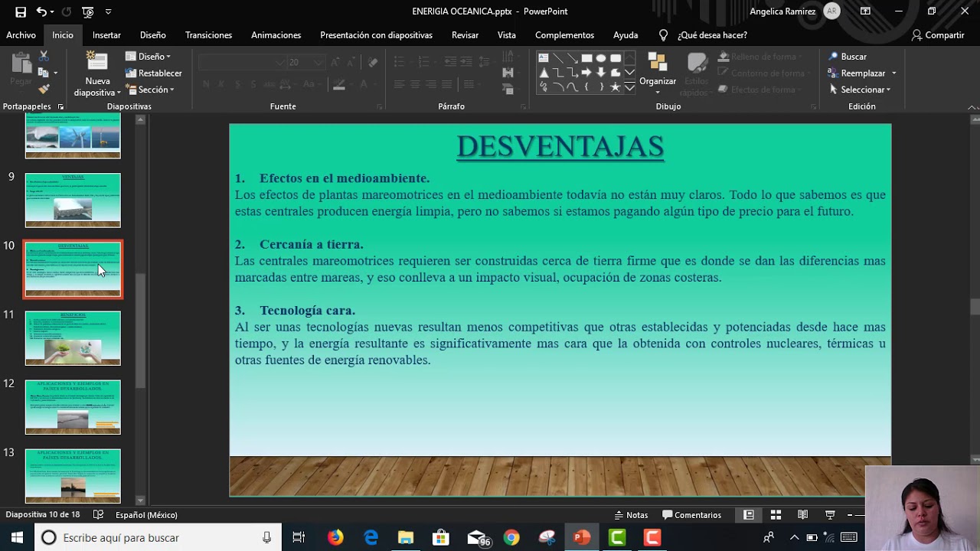
Task: Select the triangle shape
Action: [544, 73]
